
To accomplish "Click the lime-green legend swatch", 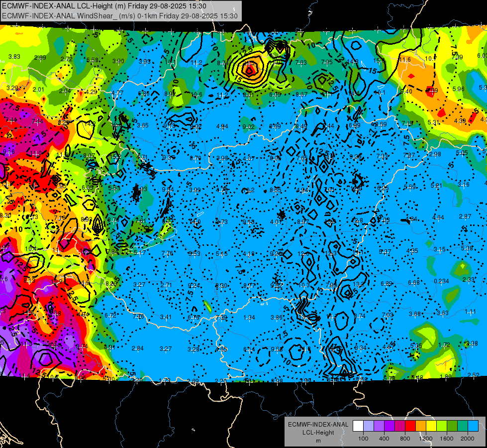I will (442, 426).
